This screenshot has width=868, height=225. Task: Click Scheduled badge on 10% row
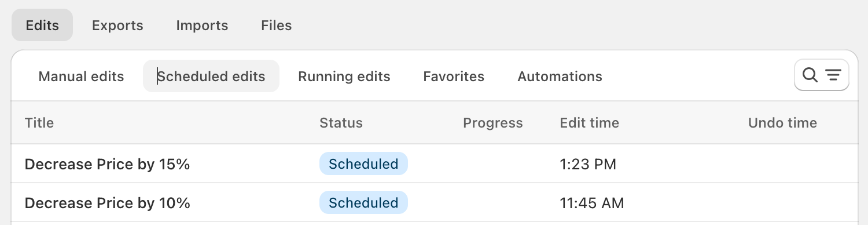[x=363, y=203]
